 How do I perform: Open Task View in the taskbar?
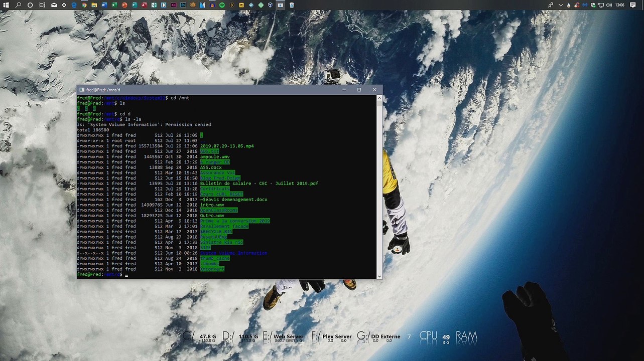(x=42, y=5)
